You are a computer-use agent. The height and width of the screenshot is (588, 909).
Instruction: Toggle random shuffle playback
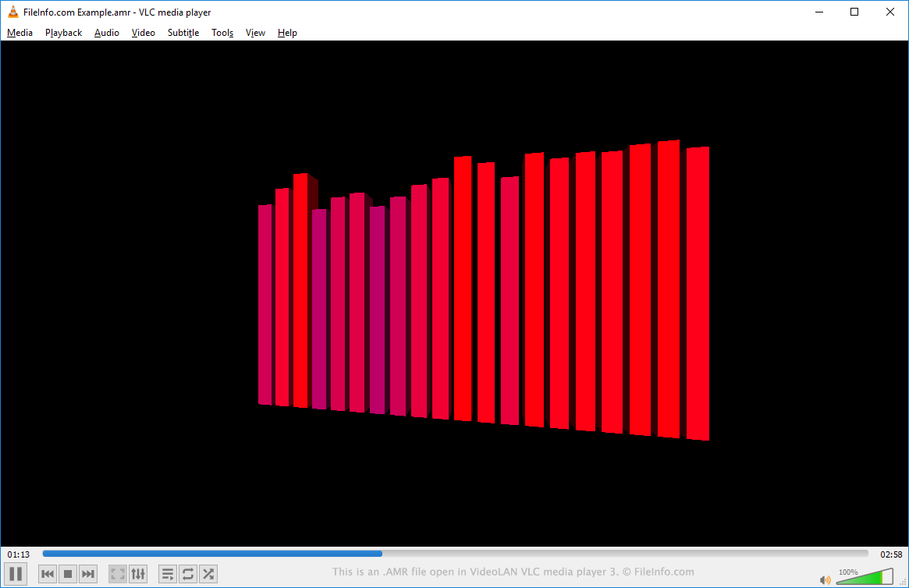pyautogui.click(x=208, y=573)
